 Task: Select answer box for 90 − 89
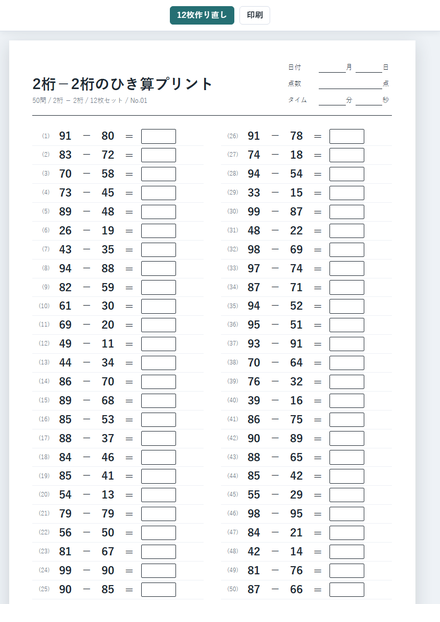click(347, 438)
